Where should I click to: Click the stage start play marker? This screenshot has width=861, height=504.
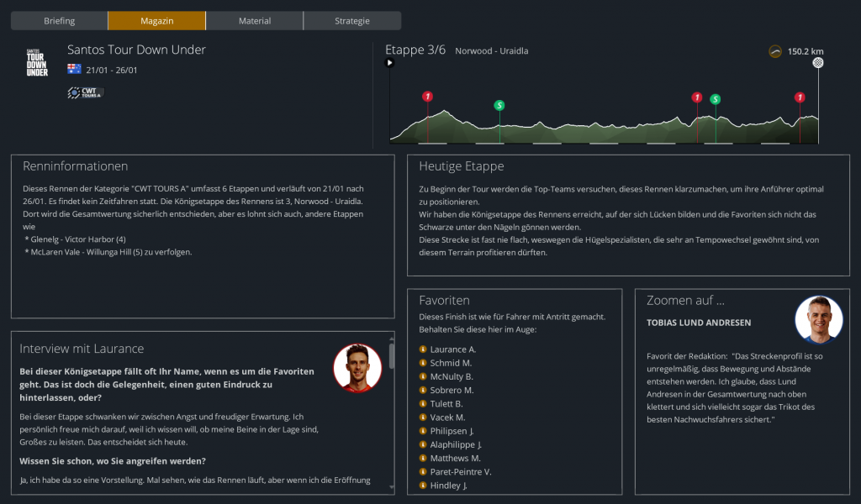[x=389, y=63]
